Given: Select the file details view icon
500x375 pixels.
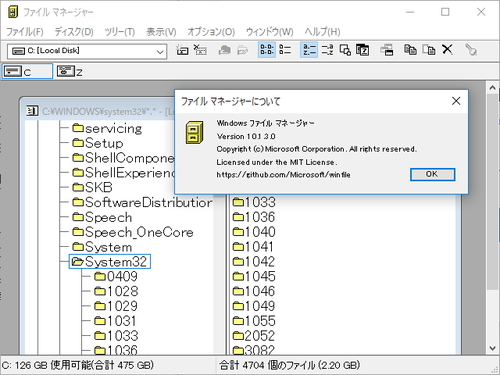Looking at the screenshot, I should click(x=285, y=50).
